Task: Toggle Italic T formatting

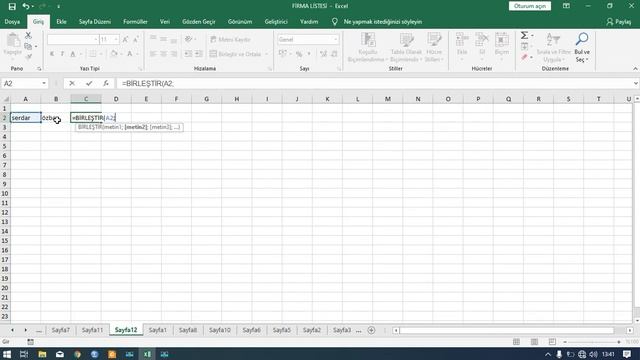Action: (x=62, y=54)
